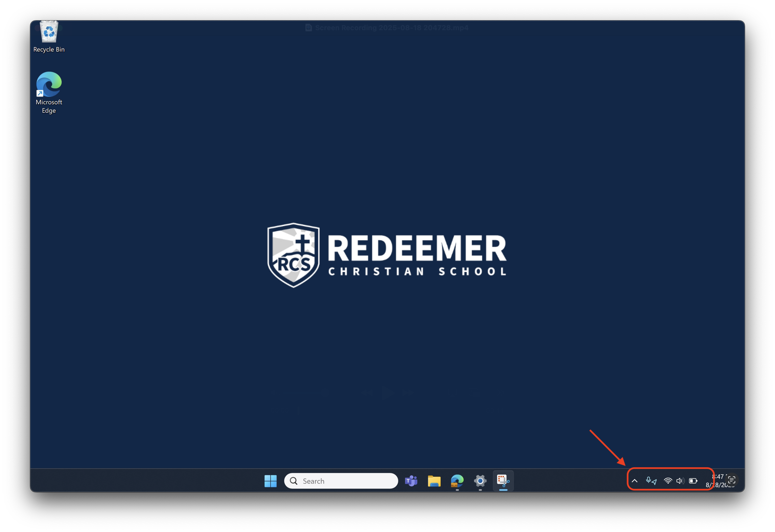Open the Windows Start menu
Image resolution: width=775 pixels, height=532 pixels.
[x=270, y=481]
